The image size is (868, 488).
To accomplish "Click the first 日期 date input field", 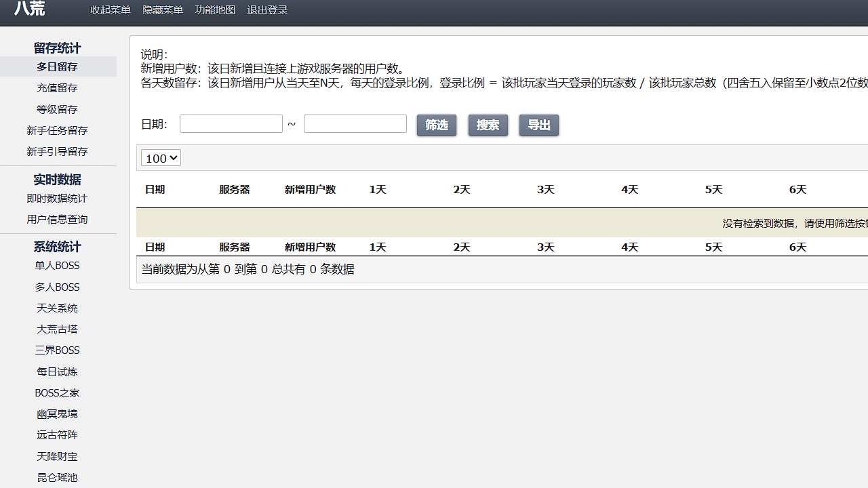I will pyautogui.click(x=231, y=123).
